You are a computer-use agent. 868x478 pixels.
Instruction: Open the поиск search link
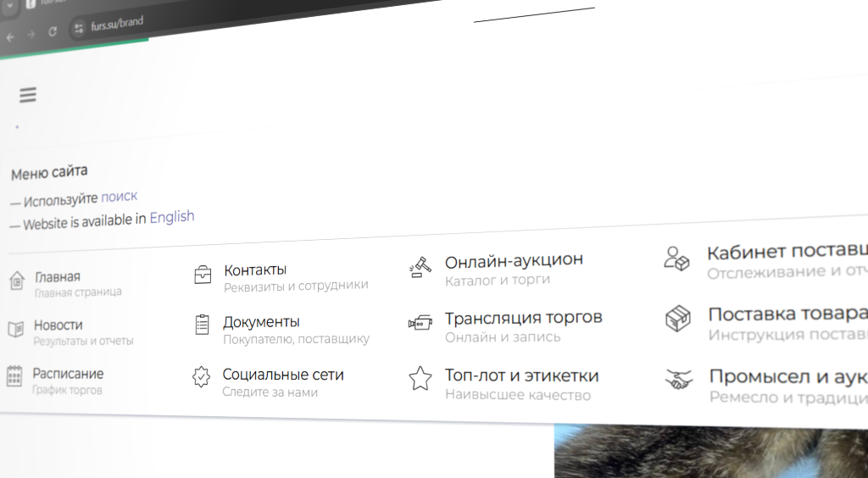coord(119,197)
